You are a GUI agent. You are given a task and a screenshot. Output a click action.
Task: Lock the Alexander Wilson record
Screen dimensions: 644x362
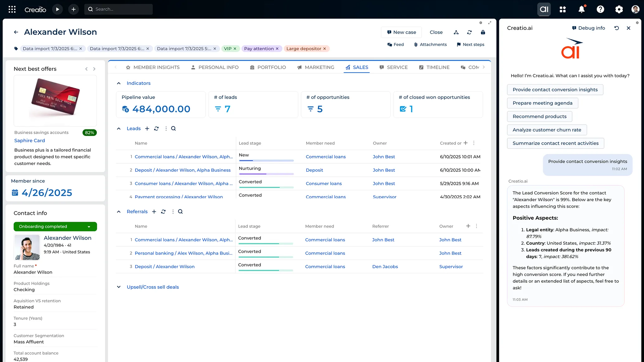(483, 32)
